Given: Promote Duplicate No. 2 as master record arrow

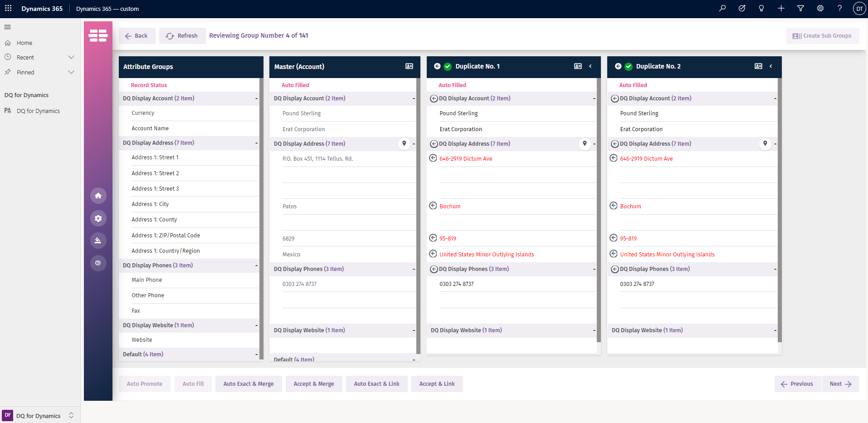Looking at the screenshot, I should (618, 66).
